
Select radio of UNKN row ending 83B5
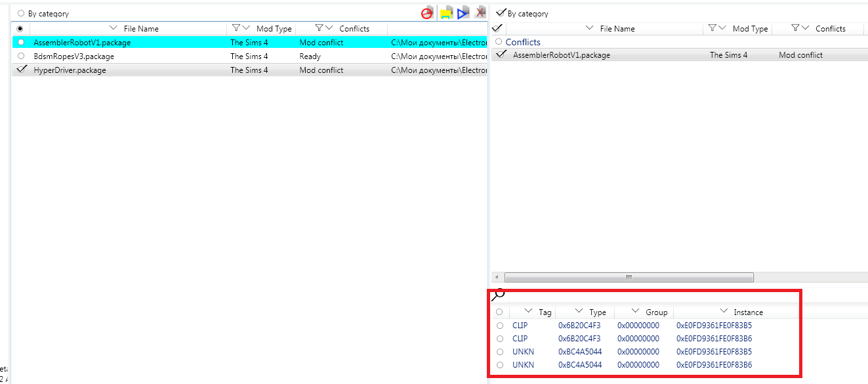[x=500, y=352]
